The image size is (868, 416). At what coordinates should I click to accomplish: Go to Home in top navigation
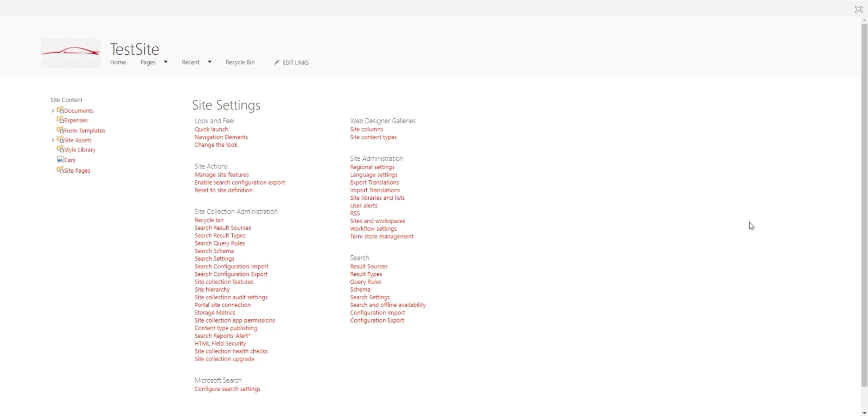tap(118, 62)
